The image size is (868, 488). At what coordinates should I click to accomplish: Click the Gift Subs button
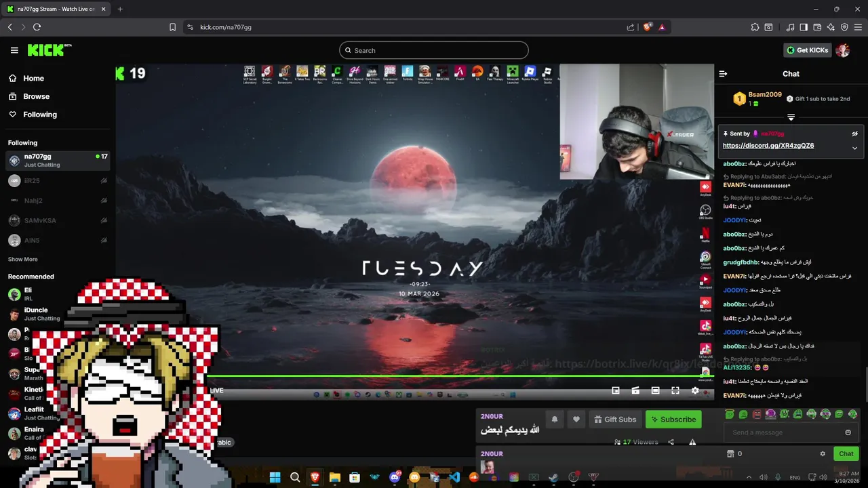(615, 420)
